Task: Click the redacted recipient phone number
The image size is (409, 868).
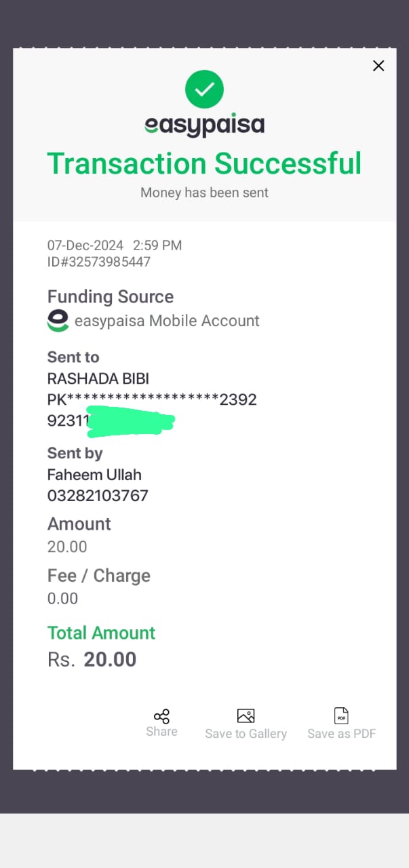Action: point(111,421)
